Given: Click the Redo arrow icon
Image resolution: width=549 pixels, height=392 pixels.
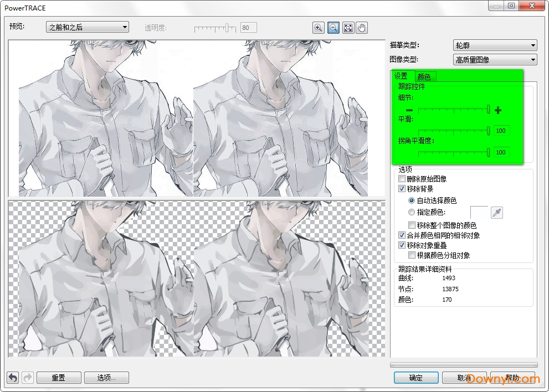Looking at the screenshot, I should [26, 377].
